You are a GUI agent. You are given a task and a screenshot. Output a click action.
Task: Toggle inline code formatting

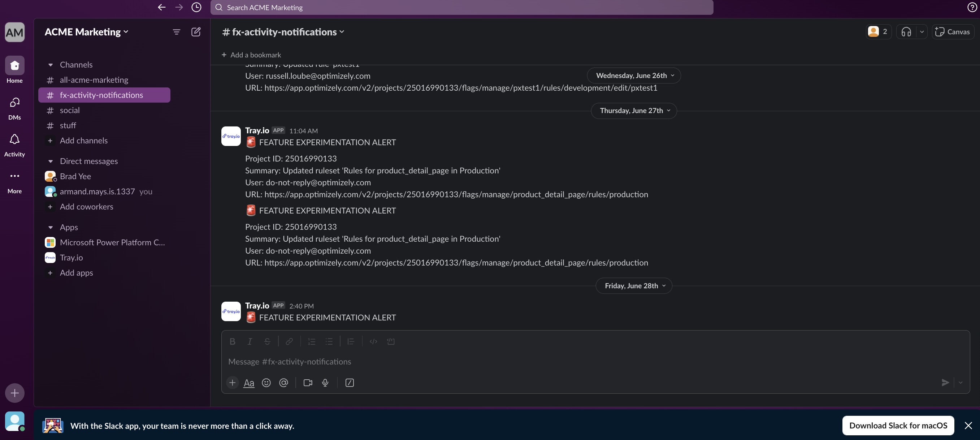coord(373,341)
